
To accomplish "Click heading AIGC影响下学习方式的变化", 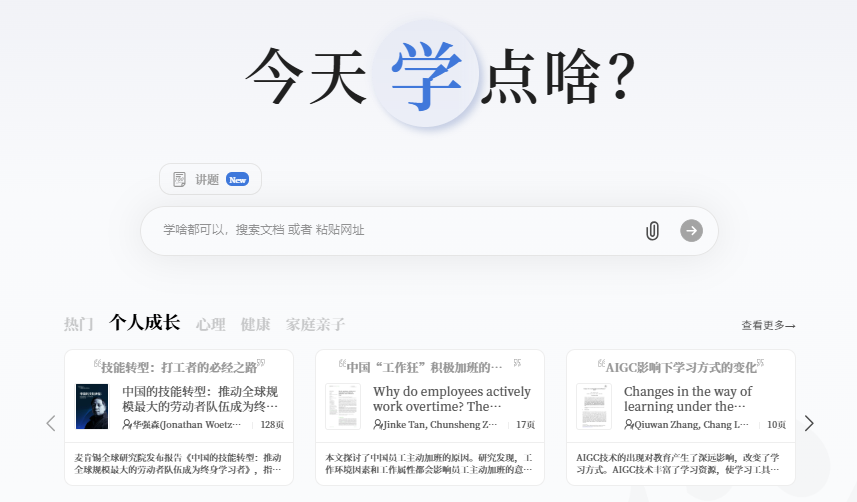I will [x=681, y=367].
